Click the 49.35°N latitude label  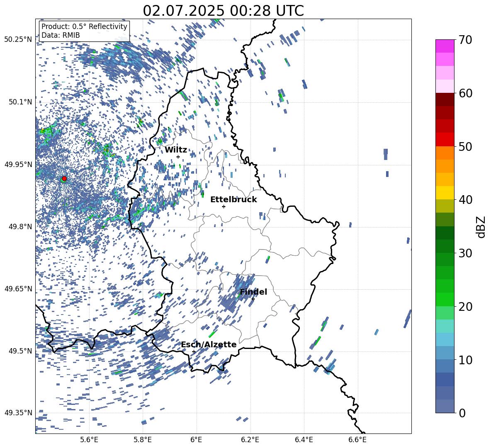point(18,413)
